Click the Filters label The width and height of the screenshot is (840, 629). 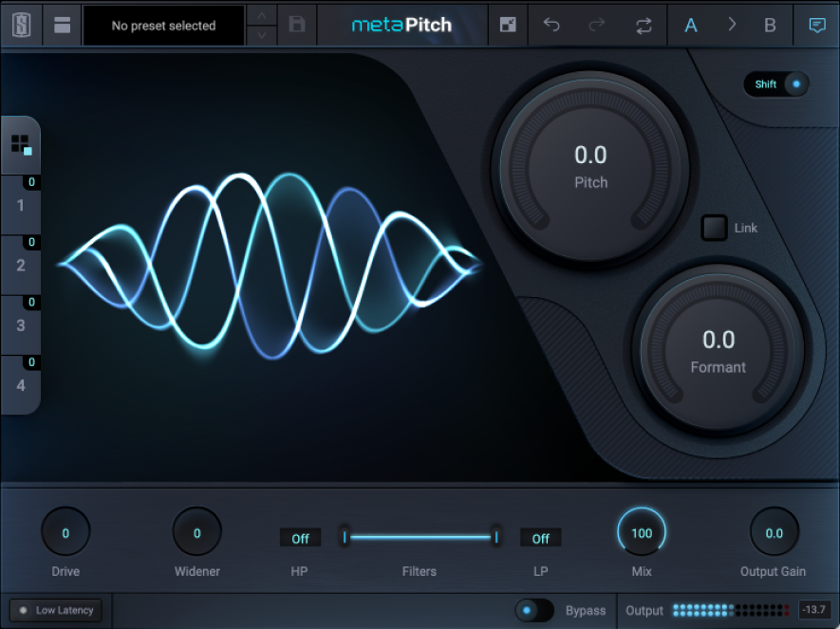tap(419, 571)
